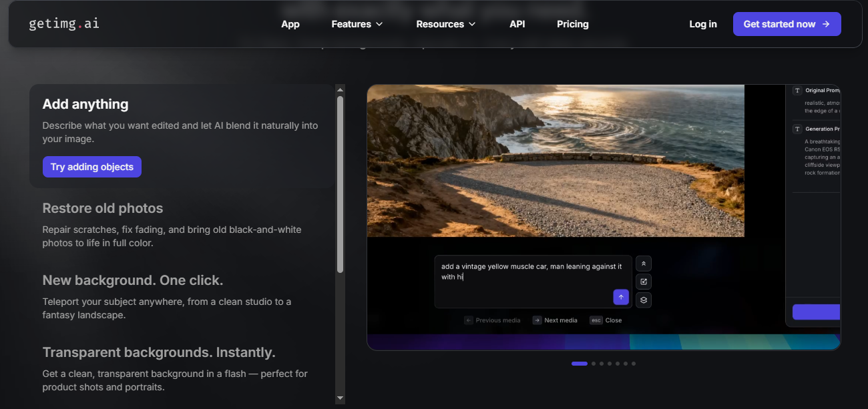Click the layers stack icon beside prompt
The width and height of the screenshot is (868, 409).
[644, 300]
